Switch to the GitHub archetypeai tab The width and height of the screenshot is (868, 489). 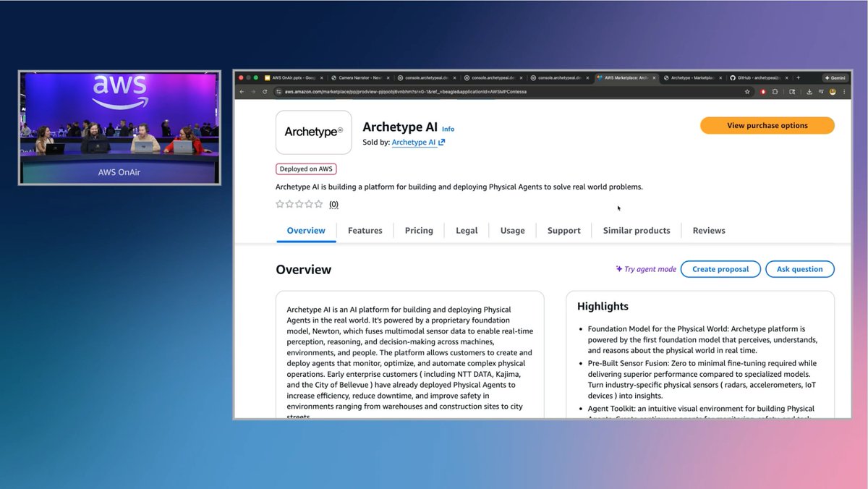[760, 77]
